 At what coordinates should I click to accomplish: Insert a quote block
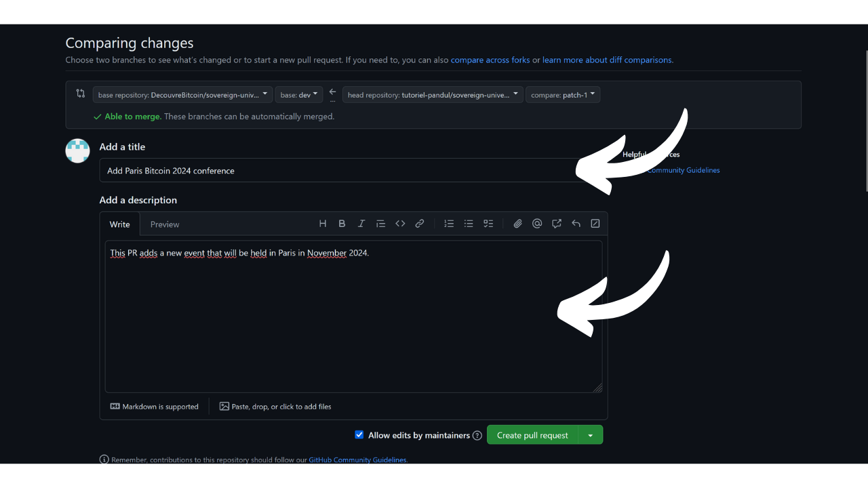pos(380,224)
